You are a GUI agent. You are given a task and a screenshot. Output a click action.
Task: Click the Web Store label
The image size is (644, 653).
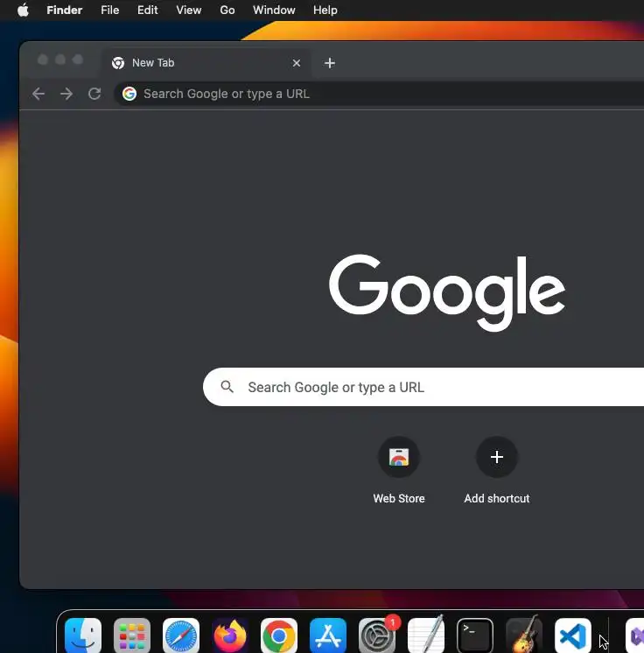[399, 498]
